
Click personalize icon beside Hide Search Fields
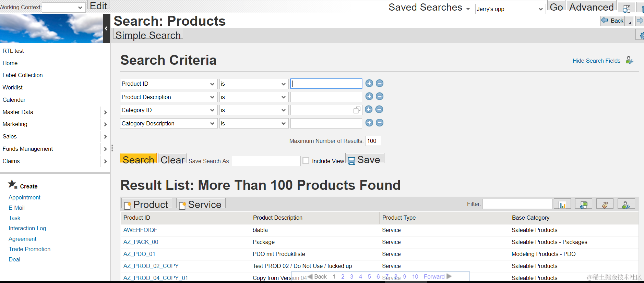coord(629,60)
